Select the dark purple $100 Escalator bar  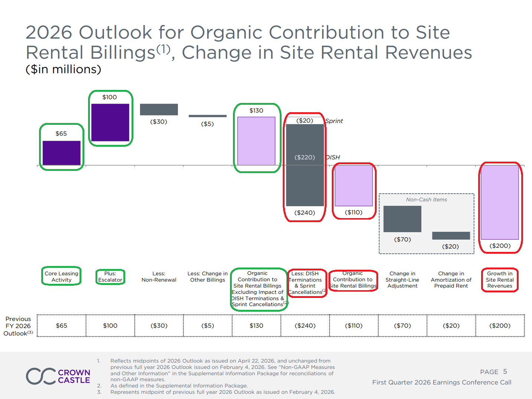click(x=110, y=122)
